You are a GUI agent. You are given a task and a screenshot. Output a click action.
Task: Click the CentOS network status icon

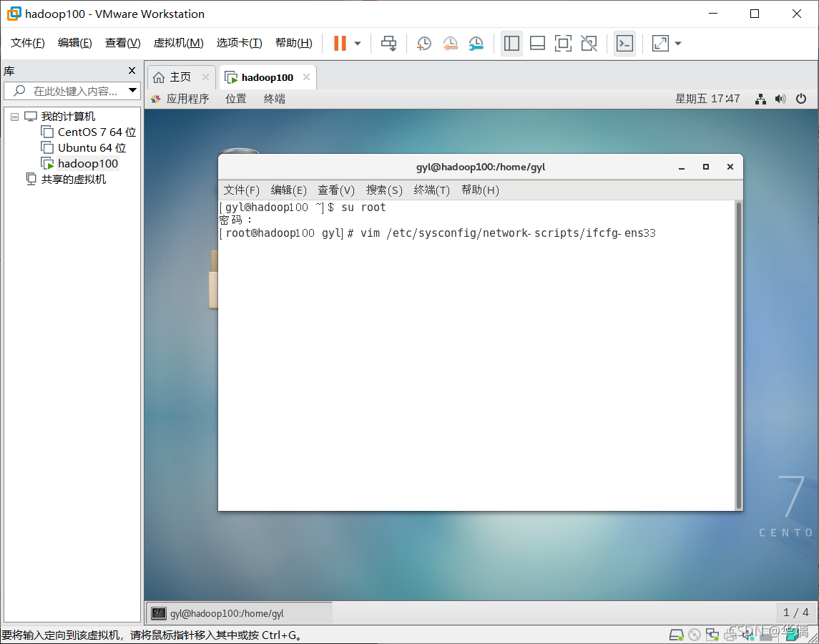[x=761, y=99]
